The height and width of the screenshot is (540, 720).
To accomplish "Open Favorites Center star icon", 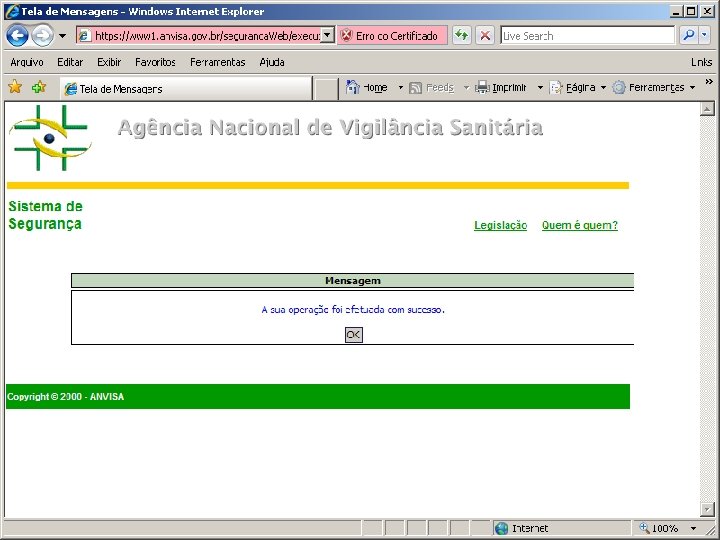I will [15, 87].
